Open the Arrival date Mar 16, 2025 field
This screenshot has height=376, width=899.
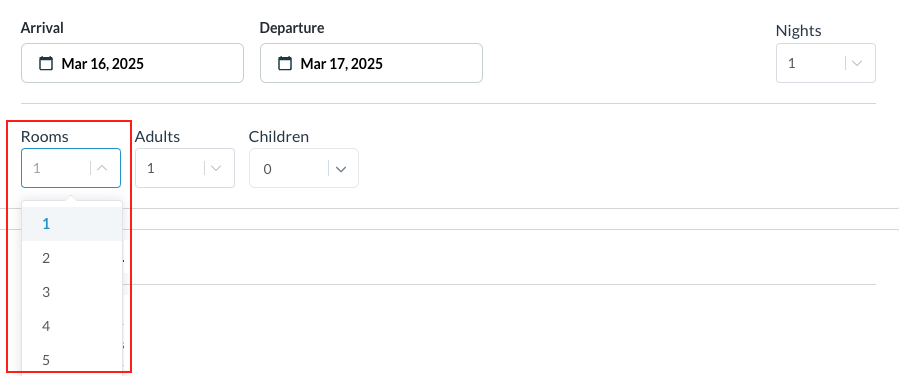point(132,63)
